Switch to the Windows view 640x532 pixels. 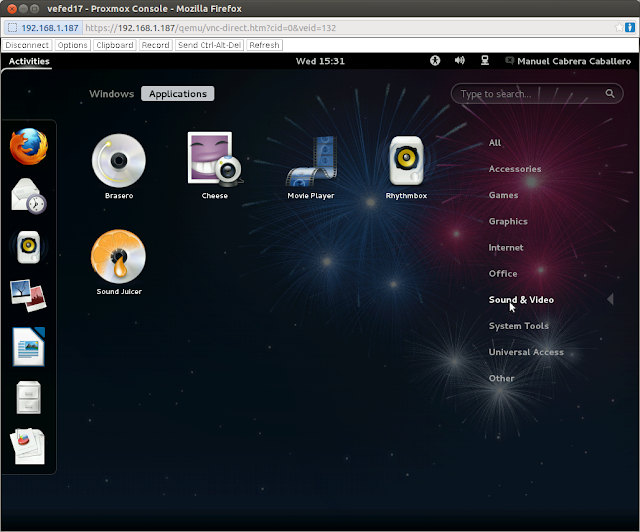point(111,93)
